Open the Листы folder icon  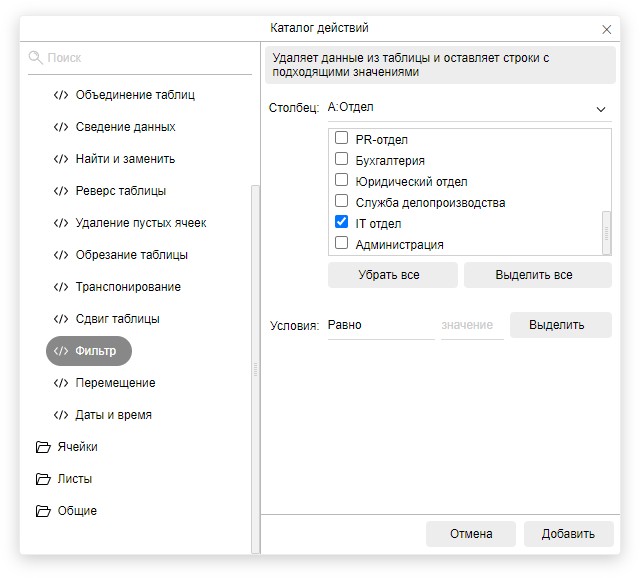click(x=43, y=479)
